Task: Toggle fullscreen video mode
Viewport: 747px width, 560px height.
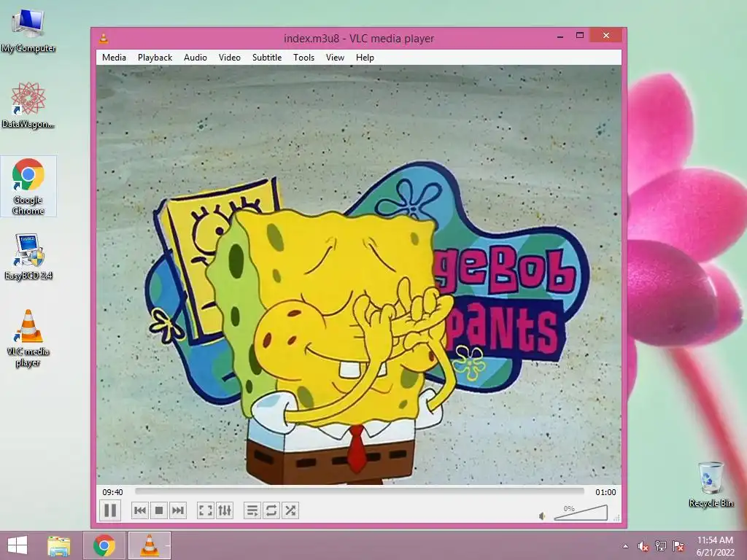Action: [205, 510]
